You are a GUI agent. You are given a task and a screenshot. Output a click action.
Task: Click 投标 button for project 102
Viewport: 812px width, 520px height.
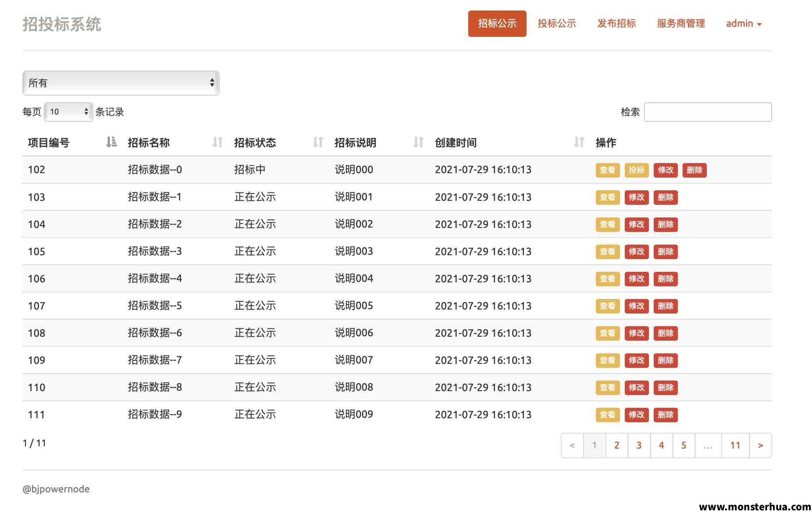tap(636, 170)
